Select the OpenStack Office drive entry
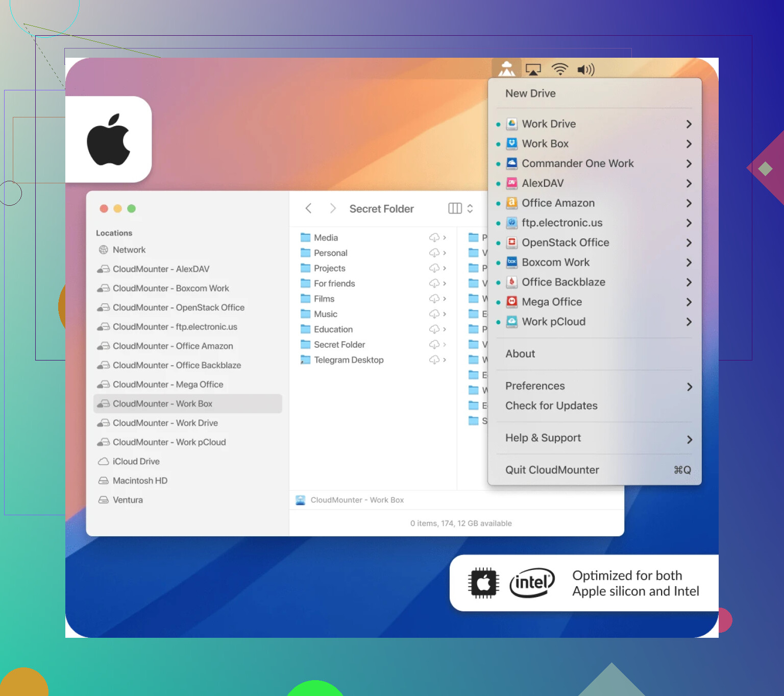 pos(595,243)
